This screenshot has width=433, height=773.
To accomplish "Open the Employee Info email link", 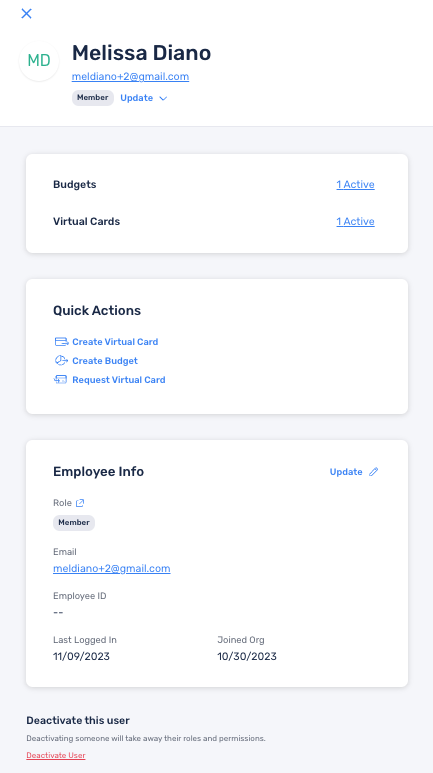I will (x=111, y=568).
